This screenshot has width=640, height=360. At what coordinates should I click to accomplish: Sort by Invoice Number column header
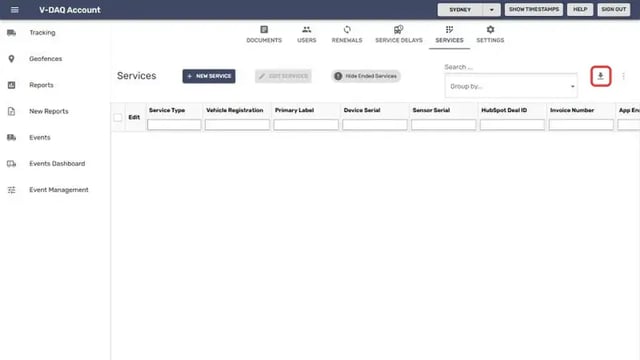point(572,110)
